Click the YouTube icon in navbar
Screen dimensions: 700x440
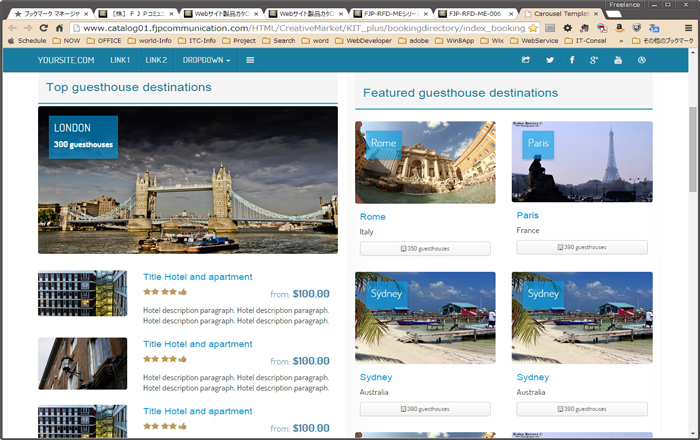(618, 60)
